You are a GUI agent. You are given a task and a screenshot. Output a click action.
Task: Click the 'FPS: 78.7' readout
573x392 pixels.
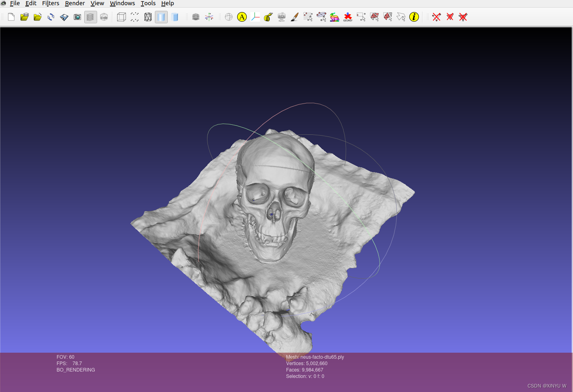pyautogui.click(x=69, y=364)
